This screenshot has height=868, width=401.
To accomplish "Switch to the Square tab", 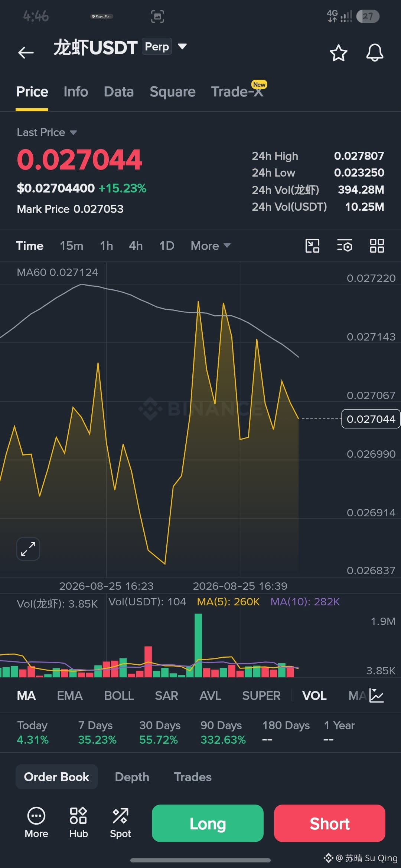I will (172, 92).
